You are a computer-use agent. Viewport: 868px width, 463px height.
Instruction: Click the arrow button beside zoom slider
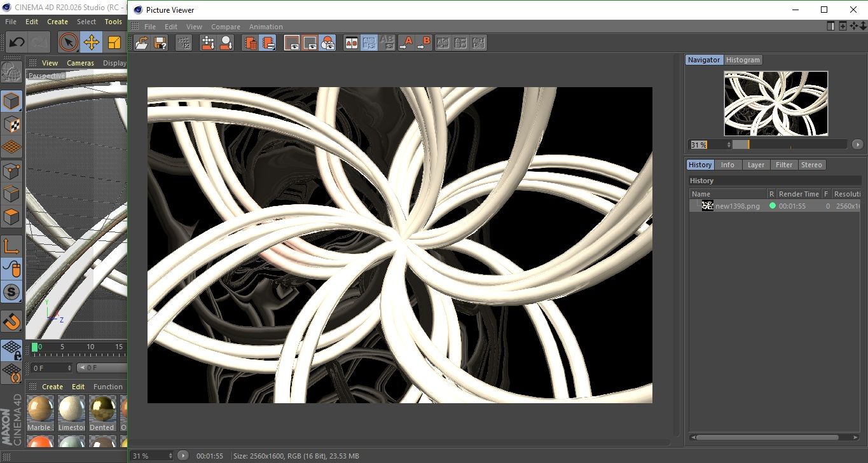click(x=857, y=144)
